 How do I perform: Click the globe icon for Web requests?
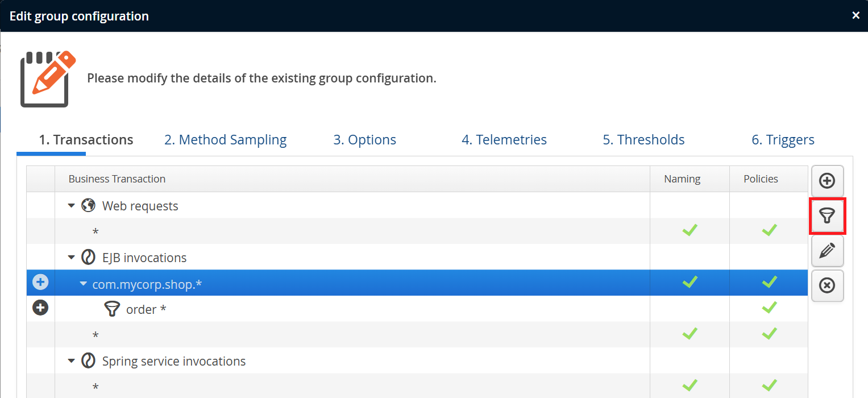tap(88, 205)
